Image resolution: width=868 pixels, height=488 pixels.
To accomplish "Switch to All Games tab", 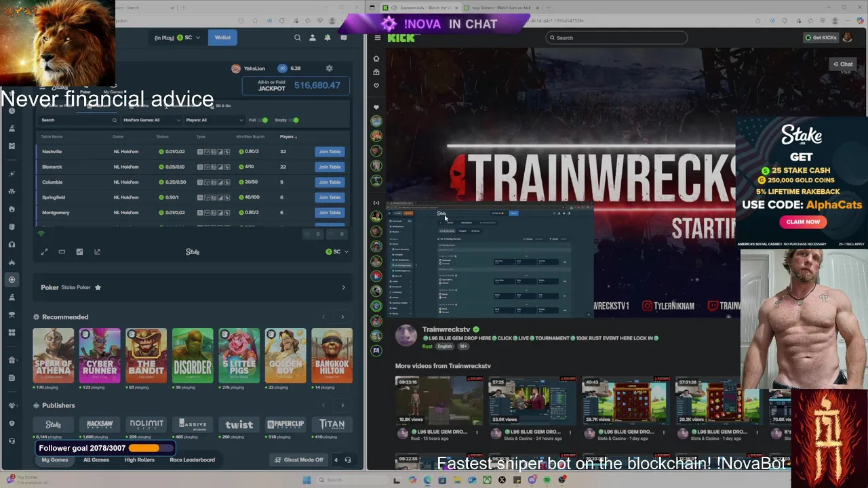I will [x=96, y=460].
